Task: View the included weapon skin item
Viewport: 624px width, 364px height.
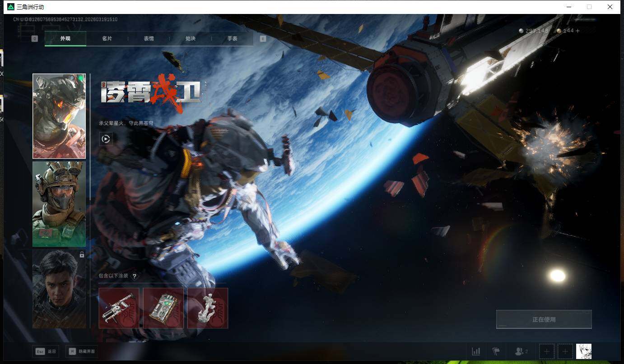Action: click(x=119, y=308)
